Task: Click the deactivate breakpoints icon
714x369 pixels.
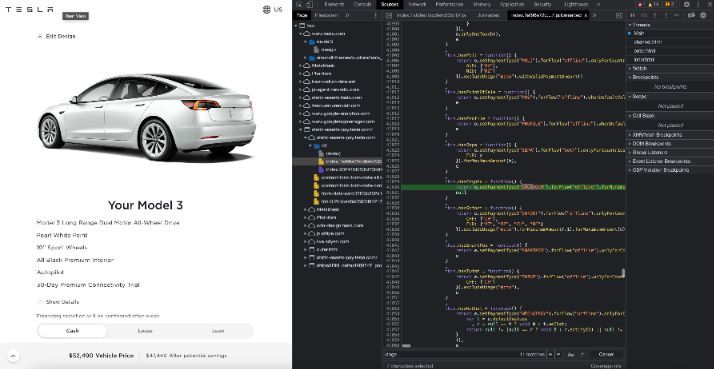Action: click(x=692, y=15)
